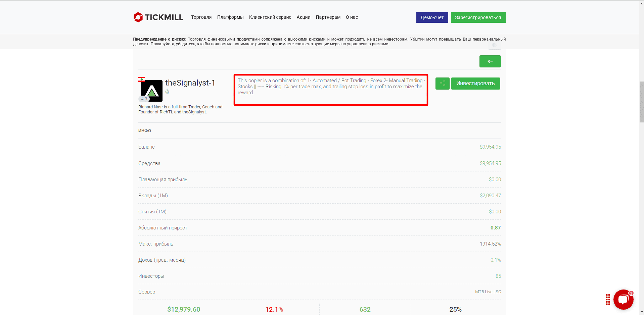Click the Сервер value MT5 Live | SC
Image resolution: width=644 pixels, height=315 pixels.
(488, 292)
